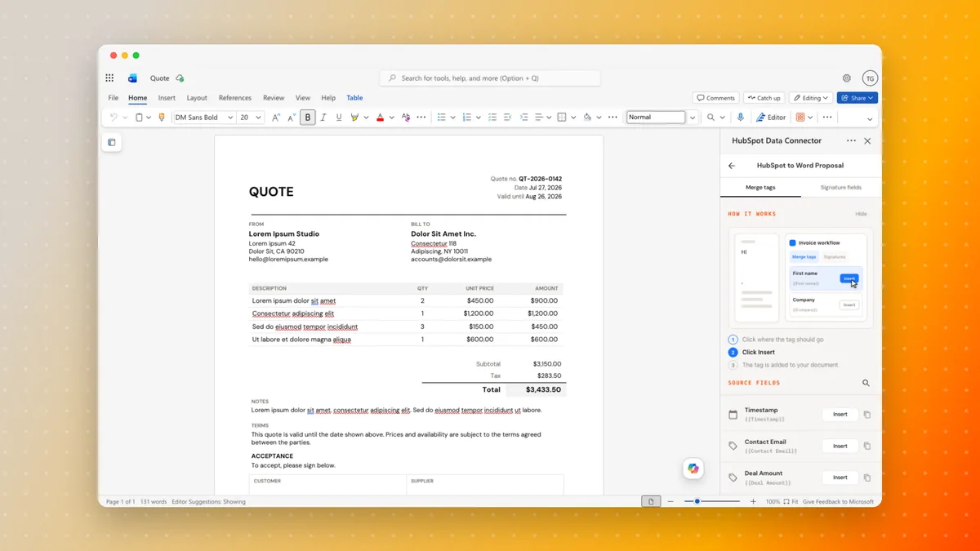Click the Grow Font icon
Viewport: 980px width, 551px height.
tap(276, 118)
